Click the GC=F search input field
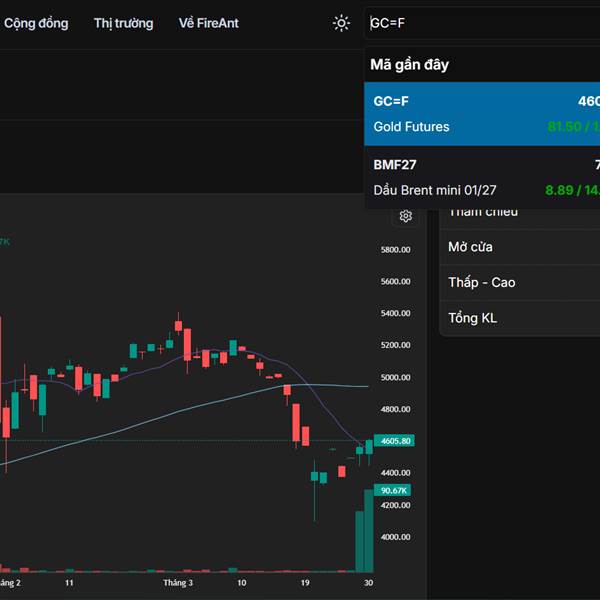 point(480,23)
